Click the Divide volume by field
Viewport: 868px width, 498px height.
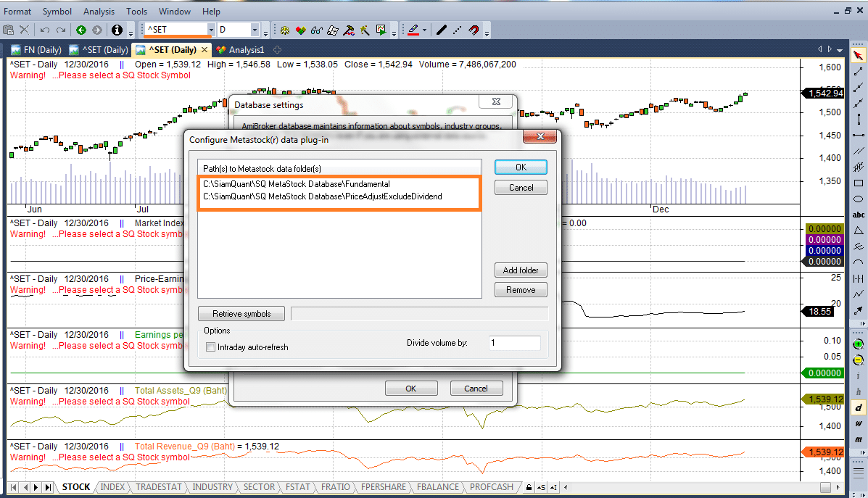(514, 343)
